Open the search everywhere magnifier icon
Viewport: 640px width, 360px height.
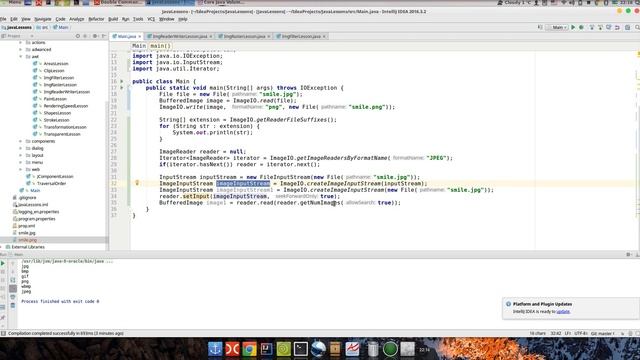(x=637, y=27)
